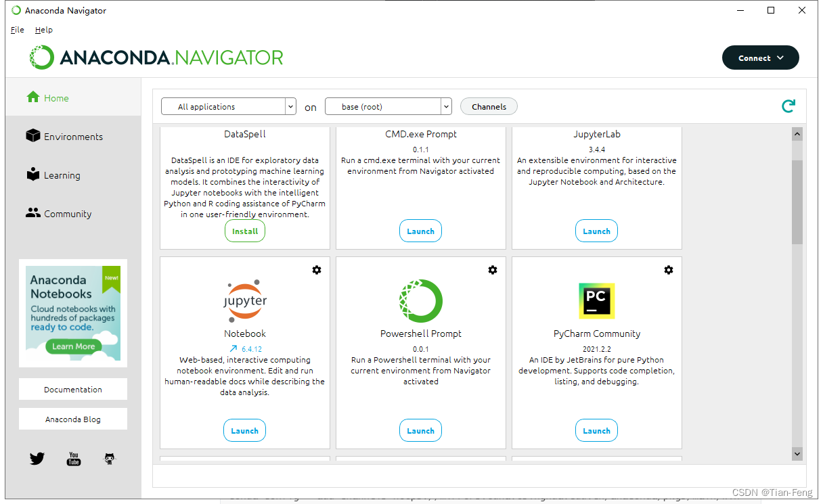Go to the Home tab
Image resolution: width=823 pixels, height=504 pixels.
point(73,97)
